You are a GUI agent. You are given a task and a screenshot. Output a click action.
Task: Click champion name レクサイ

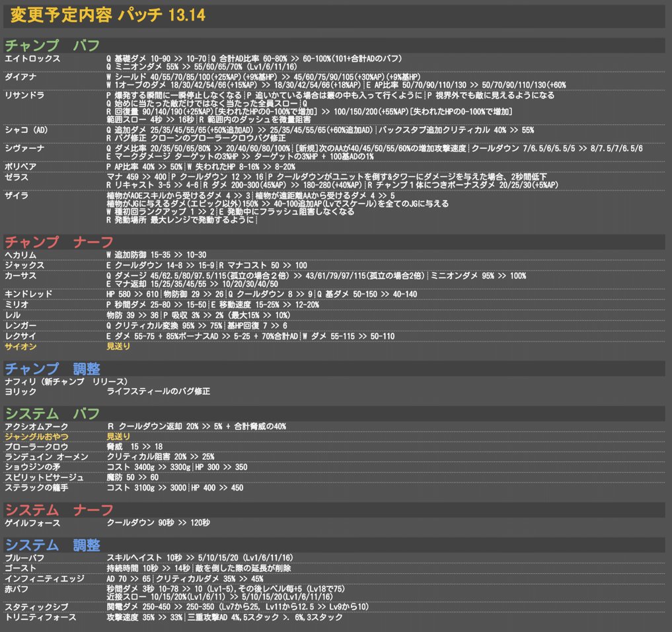pos(20,336)
